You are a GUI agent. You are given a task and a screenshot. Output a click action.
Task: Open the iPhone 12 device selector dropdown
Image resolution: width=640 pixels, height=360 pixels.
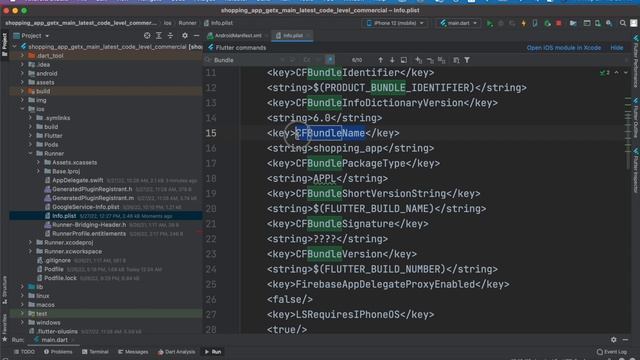[x=395, y=23]
